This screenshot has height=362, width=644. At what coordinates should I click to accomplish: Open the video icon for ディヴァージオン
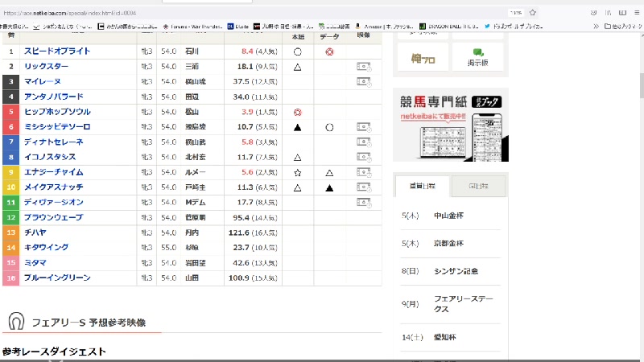pos(364,203)
